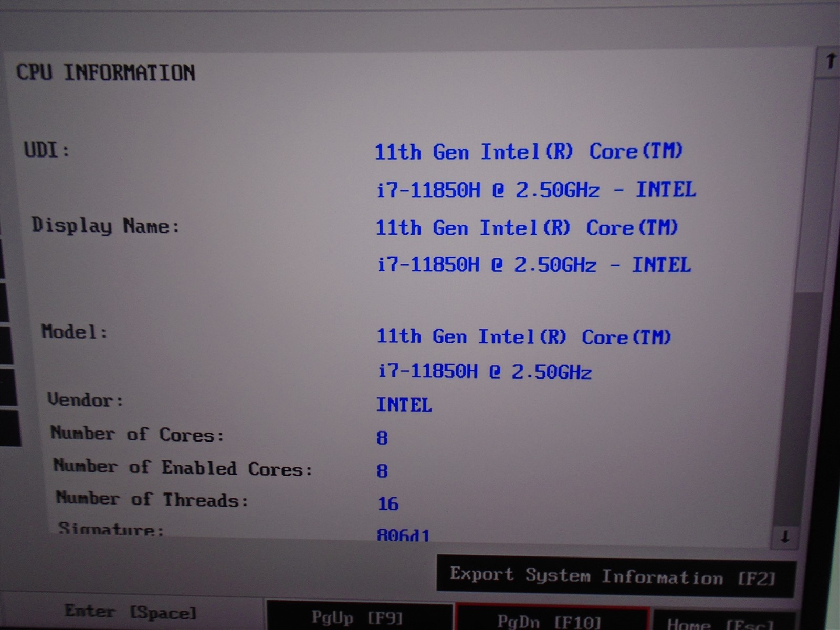Click the Enter [Space] button
This screenshot has height=630, width=840.
coord(130,612)
